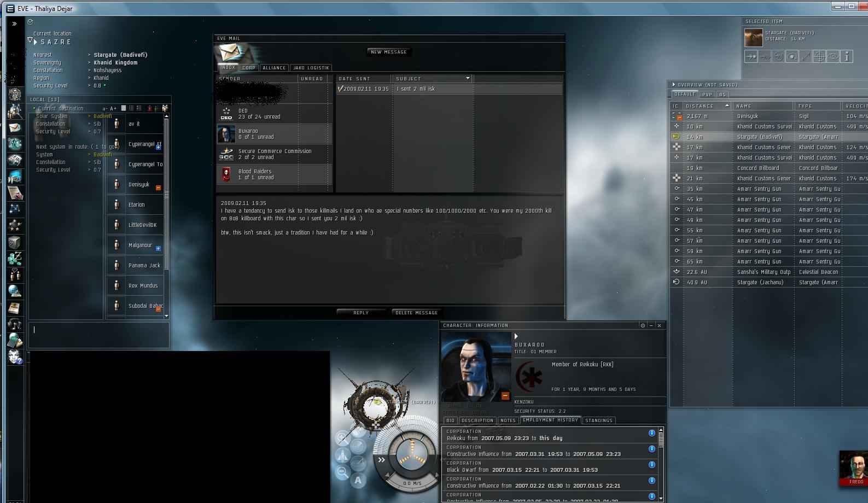Image resolution: width=868 pixels, height=503 pixels.
Task: Toggle target lock on the selected stargate
Action: 819,56
